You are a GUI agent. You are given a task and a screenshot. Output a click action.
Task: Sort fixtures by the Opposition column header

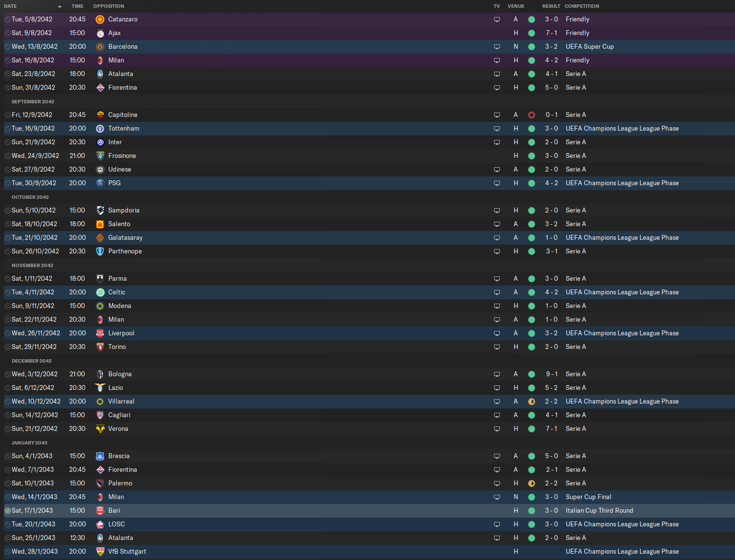point(108,6)
